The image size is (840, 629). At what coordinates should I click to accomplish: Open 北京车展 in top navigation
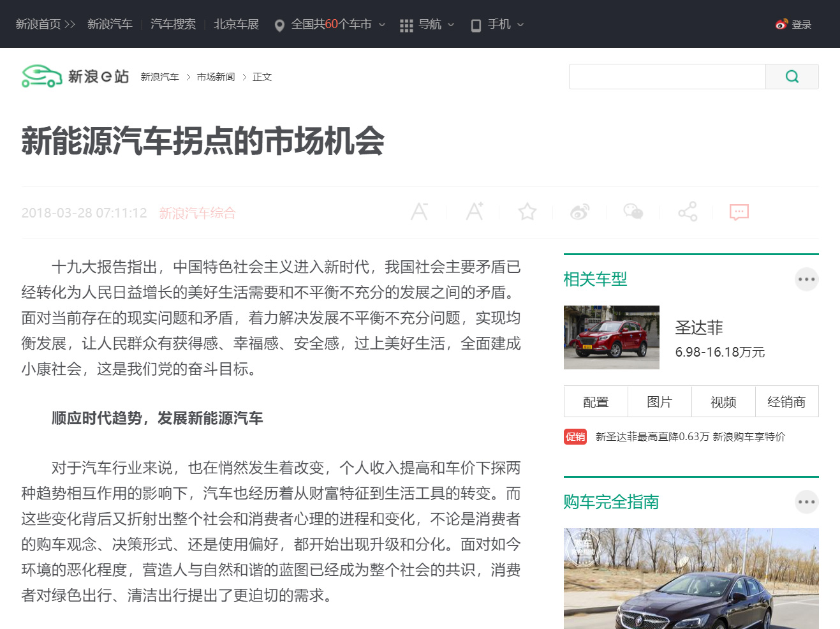[x=236, y=24]
